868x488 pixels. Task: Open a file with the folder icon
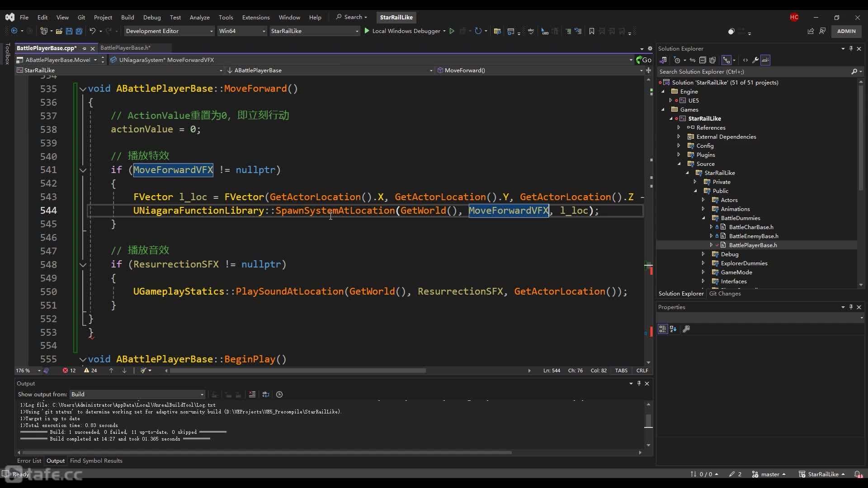click(x=59, y=31)
